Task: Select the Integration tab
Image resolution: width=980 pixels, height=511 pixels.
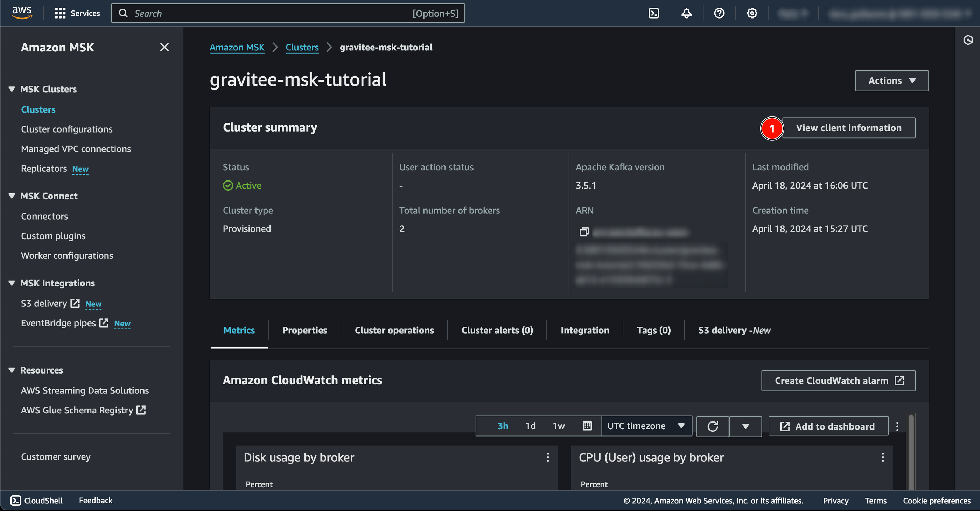Action: tap(584, 330)
